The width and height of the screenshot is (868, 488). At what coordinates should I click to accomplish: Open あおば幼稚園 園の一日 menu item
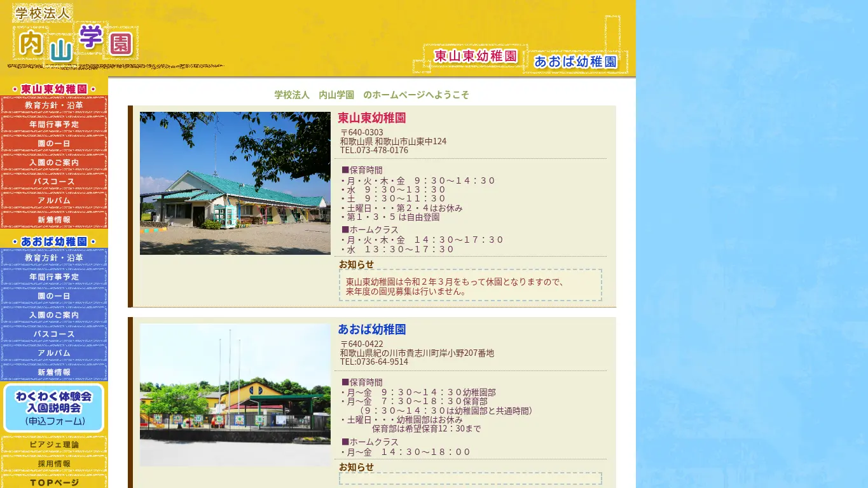coord(54,296)
